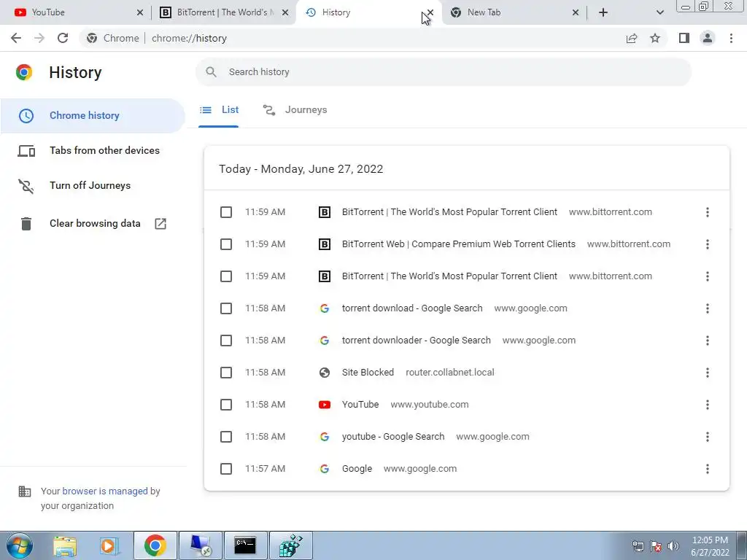
Task: Open the torrent downloader - Google Search link
Action: tap(416, 341)
